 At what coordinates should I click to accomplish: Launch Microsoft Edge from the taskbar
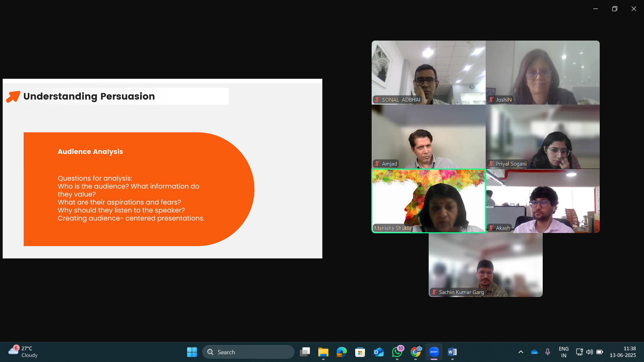click(342, 352)
